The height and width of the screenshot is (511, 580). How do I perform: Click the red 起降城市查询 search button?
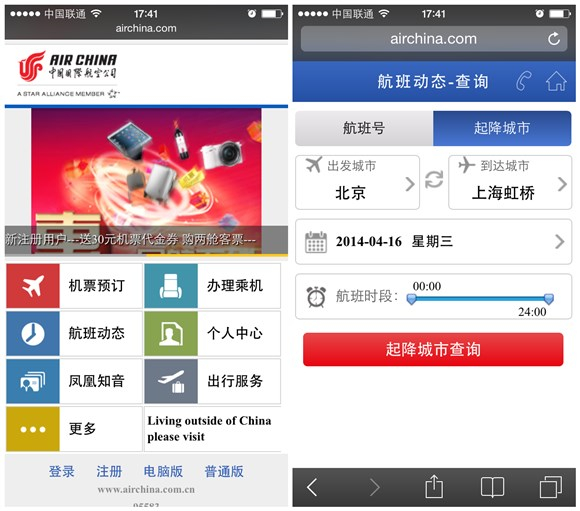coord(433,349)
